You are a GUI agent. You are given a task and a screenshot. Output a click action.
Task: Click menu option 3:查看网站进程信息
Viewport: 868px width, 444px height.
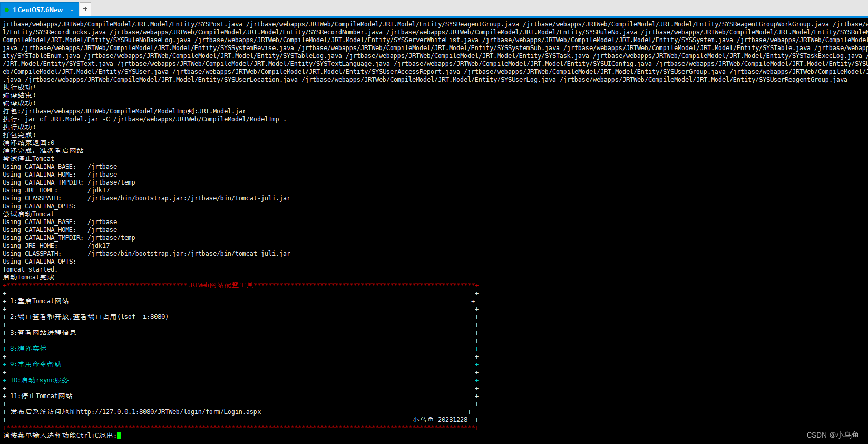tap(43, 333)
